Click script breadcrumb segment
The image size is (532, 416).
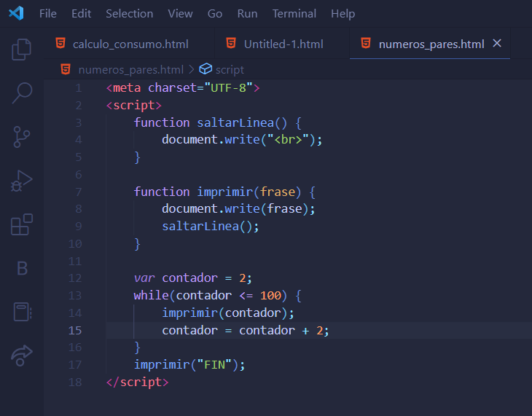tap(230, 70)
